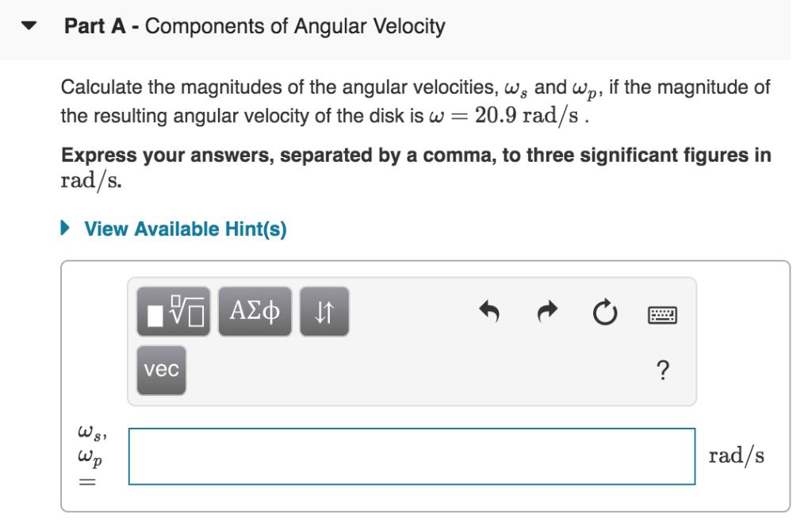The image size is (812, 523).
Task: Click the equals sign below the ωp label
Action: [87, 482]
